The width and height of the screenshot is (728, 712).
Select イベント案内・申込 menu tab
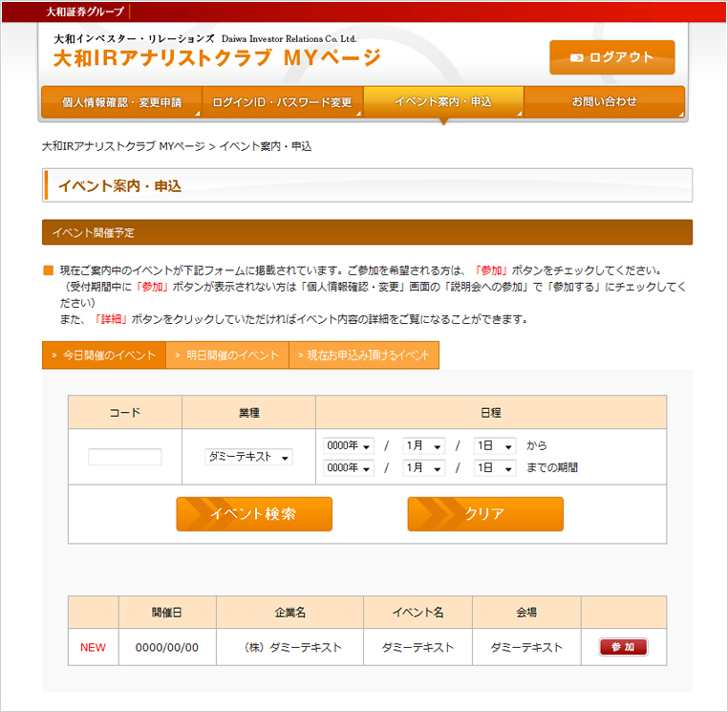443,101
